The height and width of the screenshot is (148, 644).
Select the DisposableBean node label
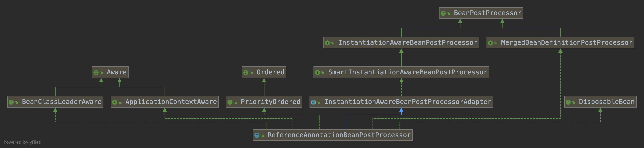click(x=607, y=102)
